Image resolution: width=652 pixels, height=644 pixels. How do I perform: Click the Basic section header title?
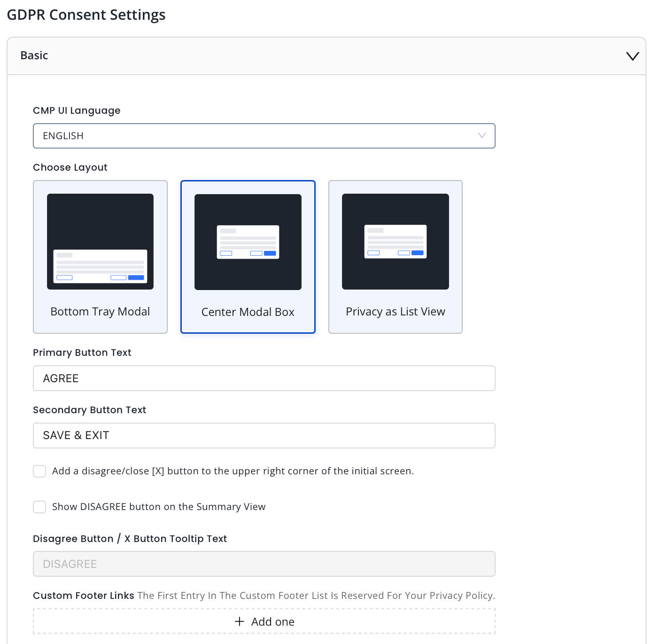34,55
